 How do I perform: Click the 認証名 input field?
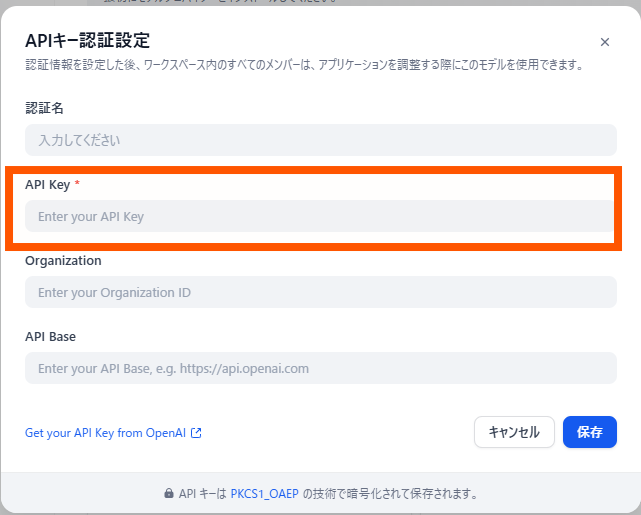coord(320,140)
